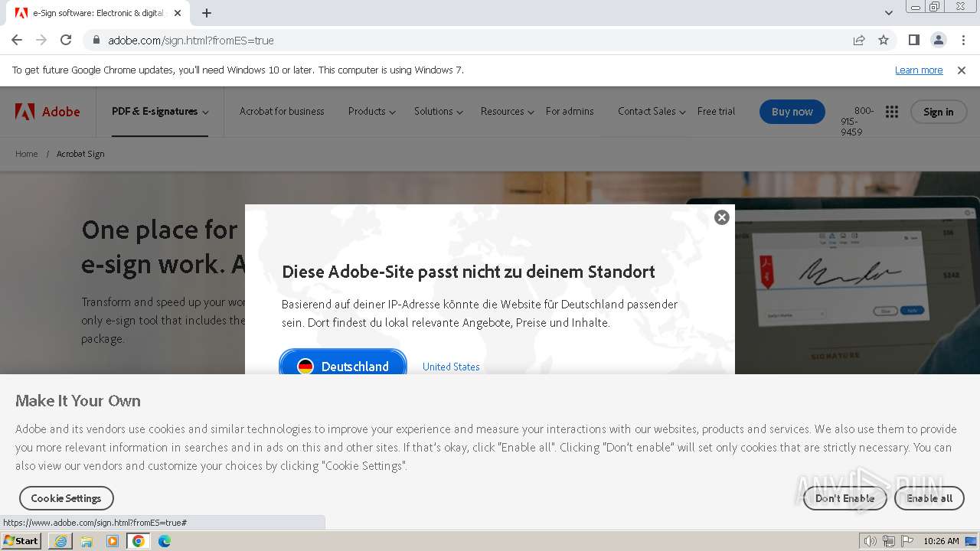This screenshot has width=980, height=551.
Task: Open the For admins menu item
Action: click(570, 112)
